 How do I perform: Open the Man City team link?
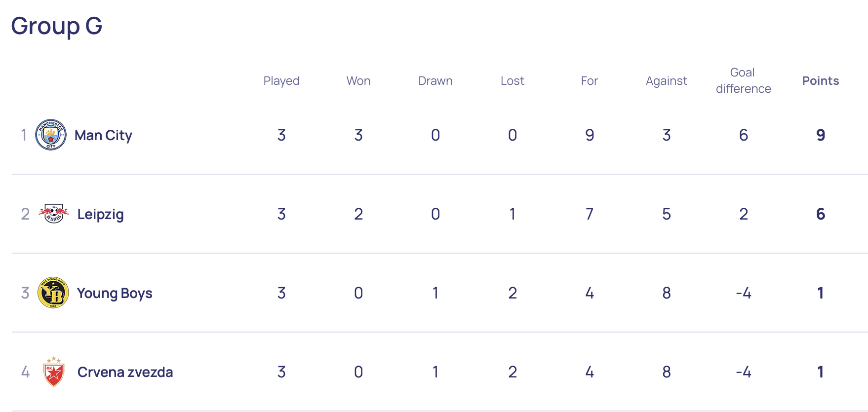[x=103, y=135]
